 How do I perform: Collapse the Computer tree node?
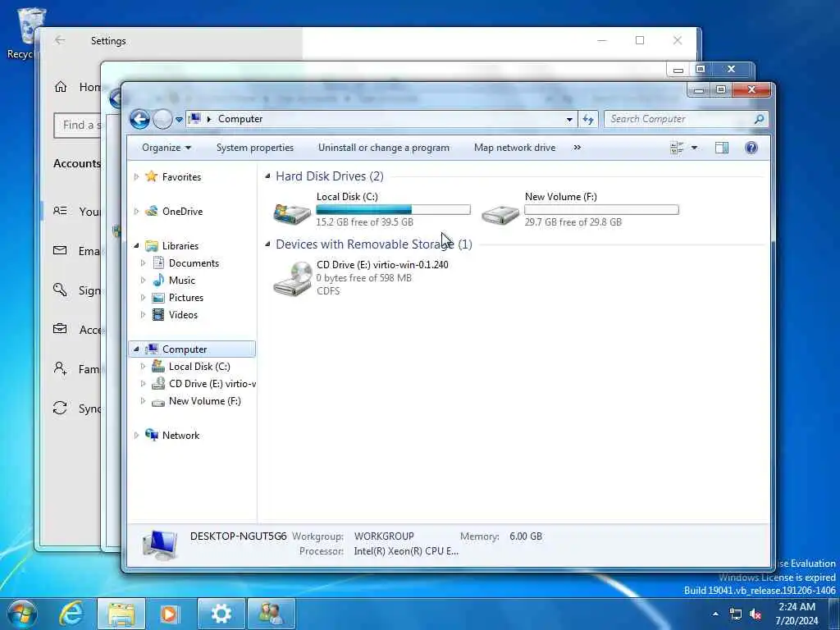pos(136,349)
